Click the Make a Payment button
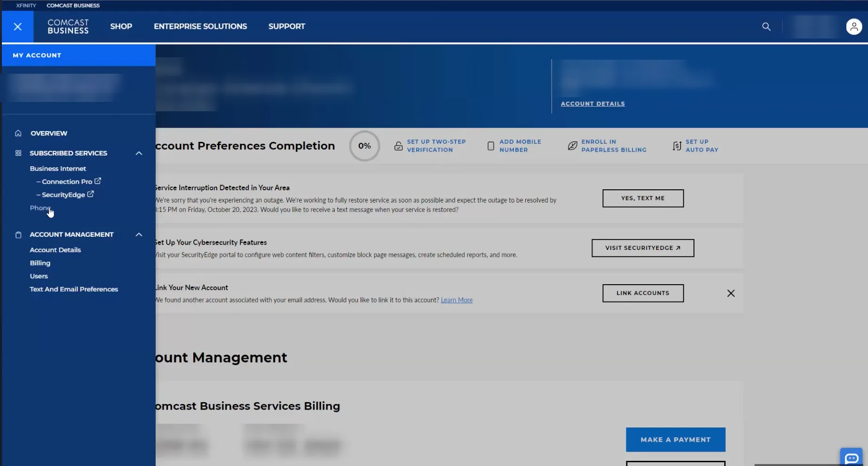The height and width of the screenshot is (466, 868). (x=675, y=440)
